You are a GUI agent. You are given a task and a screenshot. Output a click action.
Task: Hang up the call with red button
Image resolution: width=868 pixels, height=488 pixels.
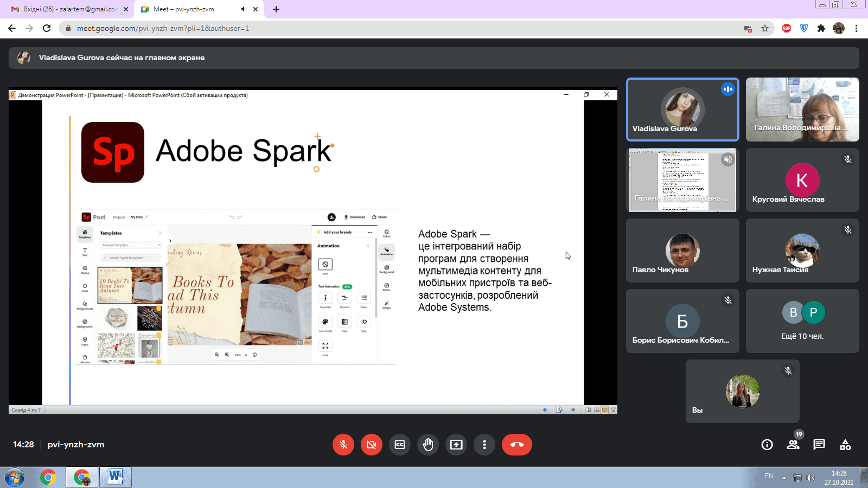click(x=517, y=445)
